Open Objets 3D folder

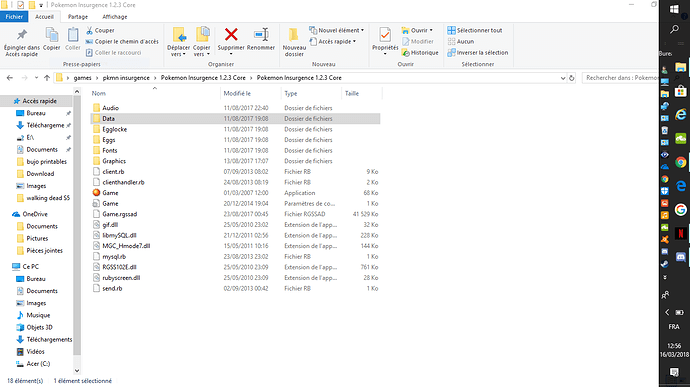coord(39,327)
